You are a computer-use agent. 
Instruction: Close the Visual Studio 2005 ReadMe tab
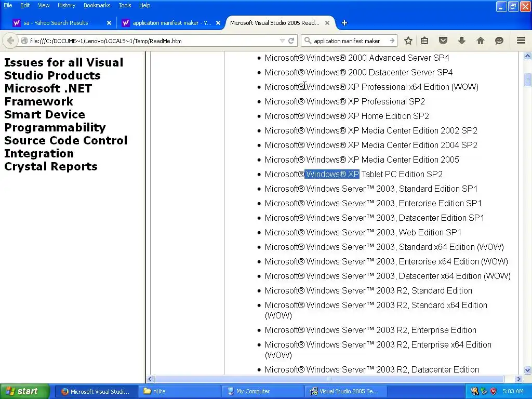point(327,23)
